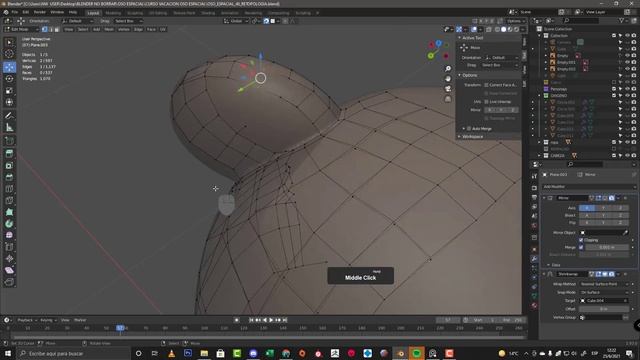Open the viewport Options button
Screen dimensions: 640x360
tap(516, 21)
